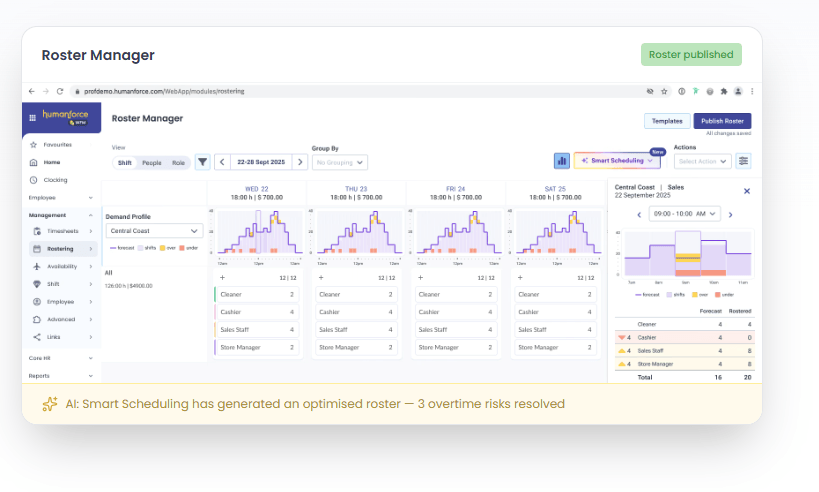The image size is (819, 492).
Task: Expand the Employee sidebar section
Action: click(x=61, y=198)
